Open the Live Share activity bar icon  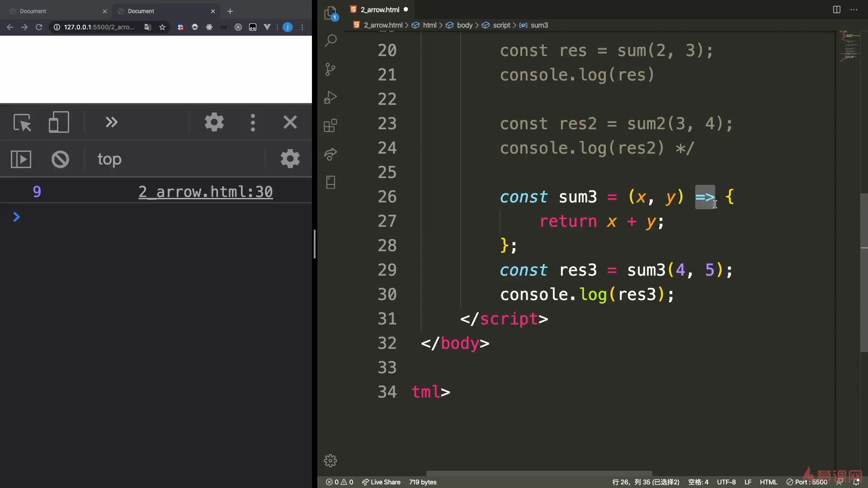[x=330, y=154]
